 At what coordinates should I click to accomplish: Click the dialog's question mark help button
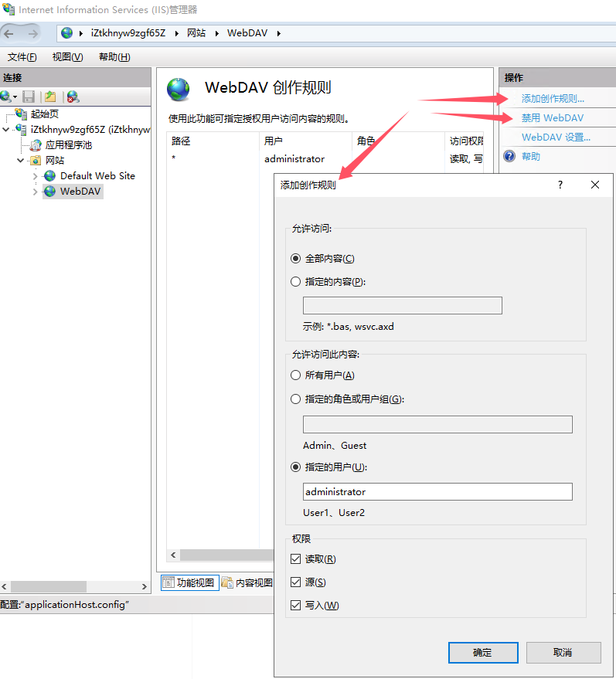(x=560, y=185)
